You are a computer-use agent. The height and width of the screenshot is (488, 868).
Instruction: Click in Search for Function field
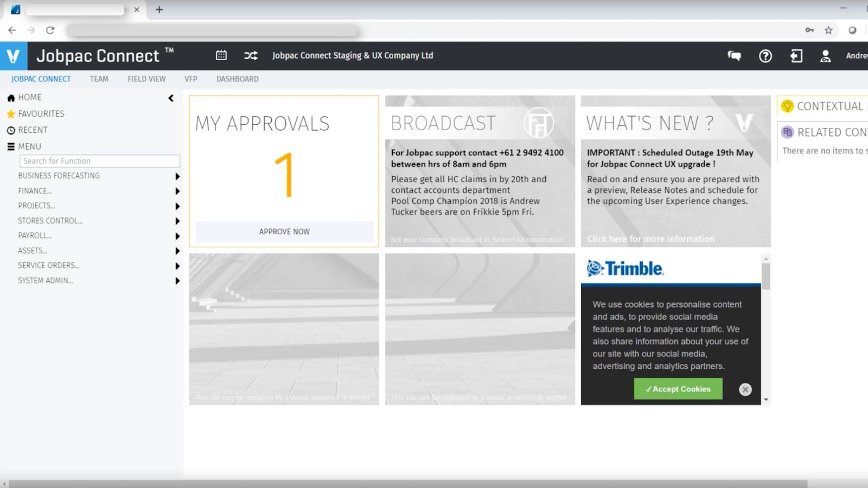coord(100,161)
